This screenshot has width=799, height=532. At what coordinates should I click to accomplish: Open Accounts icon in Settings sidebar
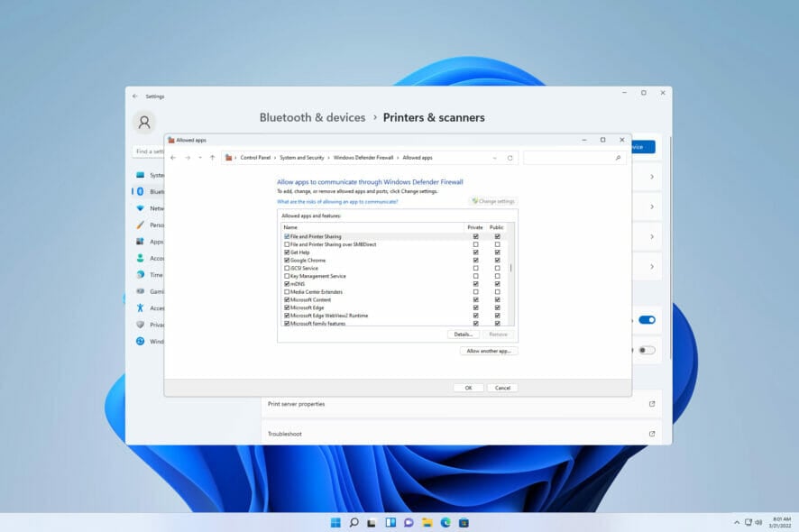140,259
